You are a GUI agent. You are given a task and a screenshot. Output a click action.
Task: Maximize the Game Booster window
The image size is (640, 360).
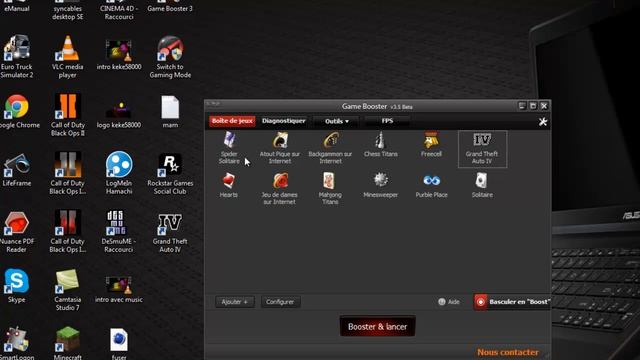pos(533,106)
